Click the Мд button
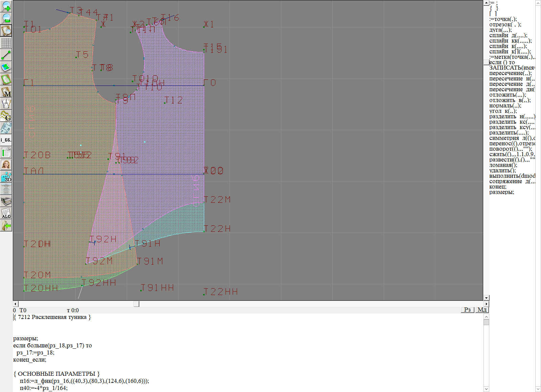The image size is (541, 392). click(482, 310)
